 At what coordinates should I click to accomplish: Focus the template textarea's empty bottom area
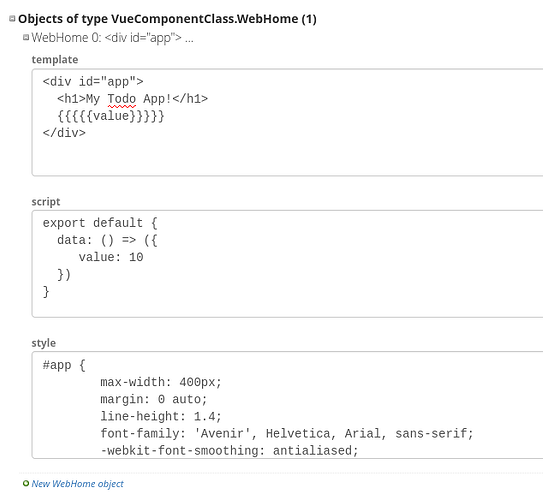[287, 158]
